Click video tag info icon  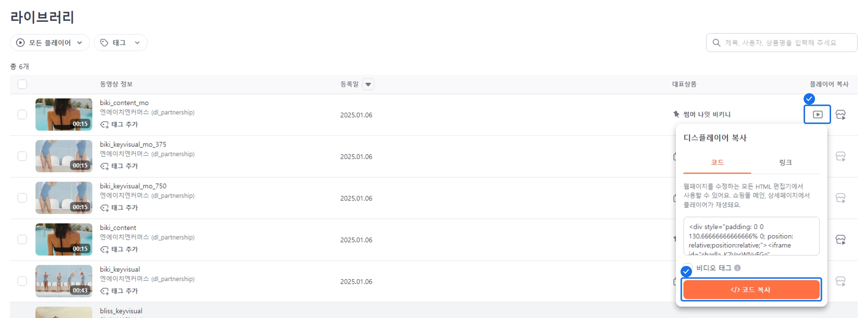pyautogui.click(x=737, y=268)
